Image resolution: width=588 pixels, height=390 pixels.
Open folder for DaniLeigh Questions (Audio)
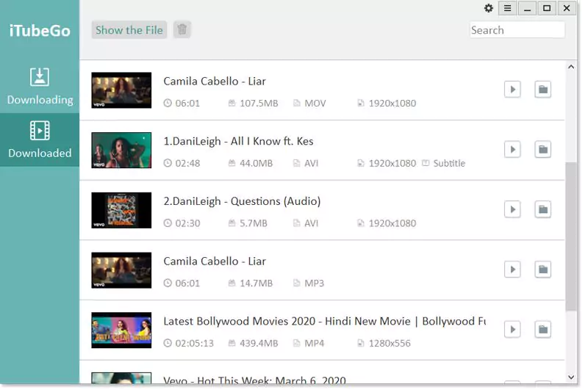point(542,209)
